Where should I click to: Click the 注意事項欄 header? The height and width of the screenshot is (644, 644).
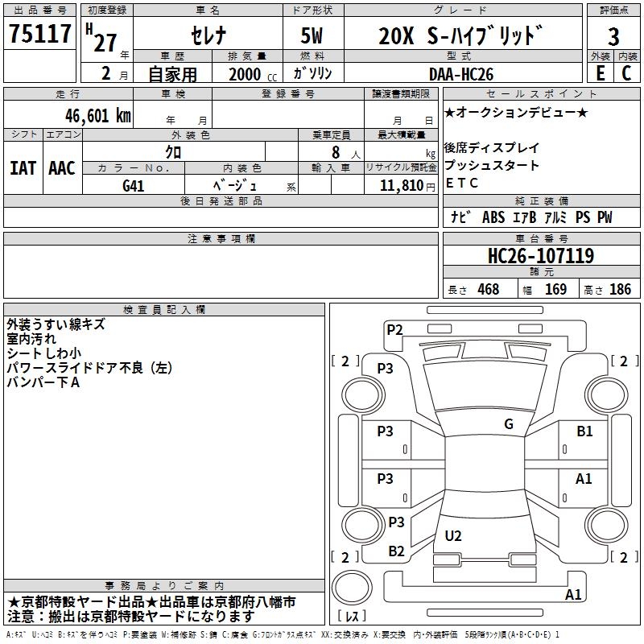coord(221,238)
